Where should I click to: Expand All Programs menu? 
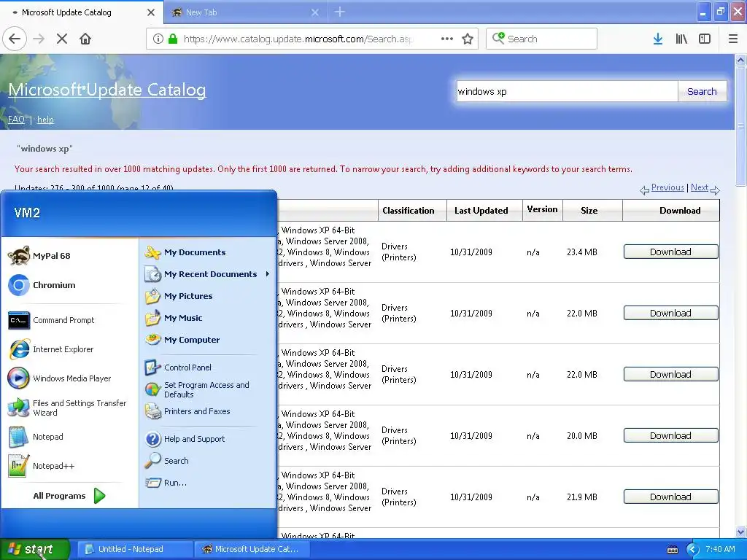click(69, 496)
